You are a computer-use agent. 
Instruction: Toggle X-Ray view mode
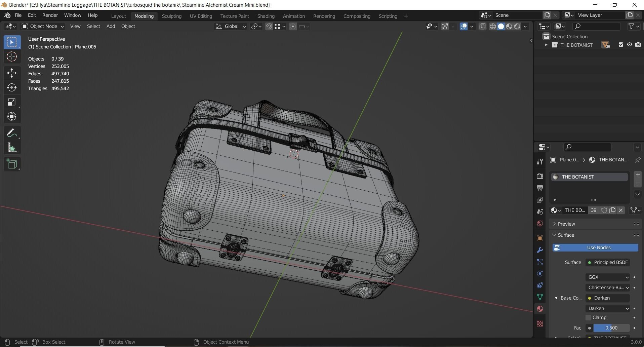coord(482,27)
